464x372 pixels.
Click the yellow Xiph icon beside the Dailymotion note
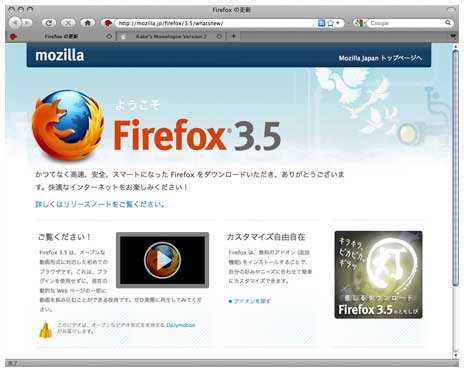pyautogui.click(x=46, y=330)
